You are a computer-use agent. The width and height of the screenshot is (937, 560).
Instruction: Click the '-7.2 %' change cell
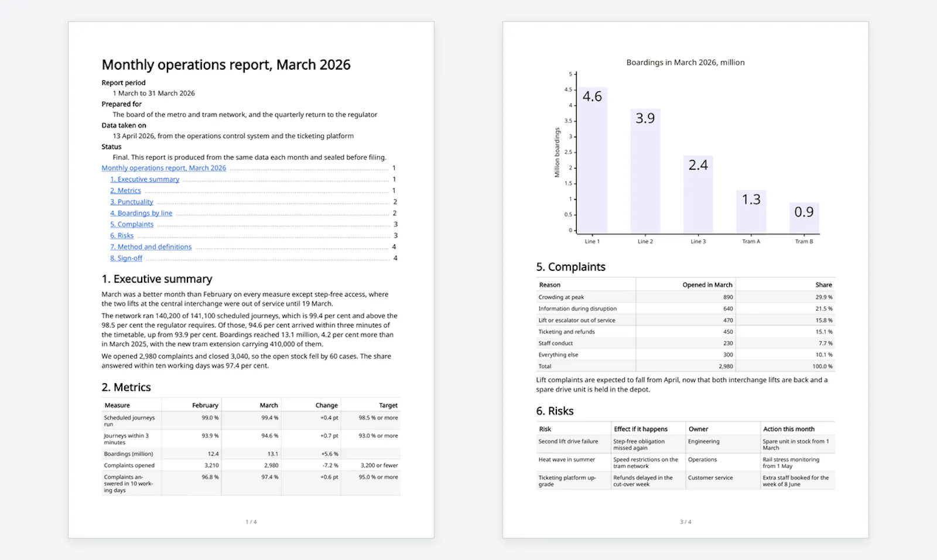point(330,465)
